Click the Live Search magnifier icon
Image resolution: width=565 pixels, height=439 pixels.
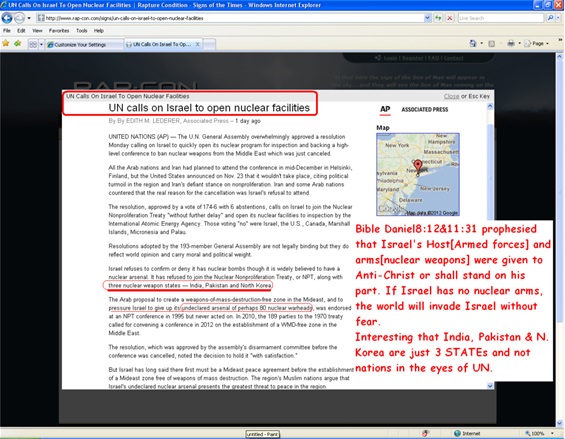tap(550, 18)
